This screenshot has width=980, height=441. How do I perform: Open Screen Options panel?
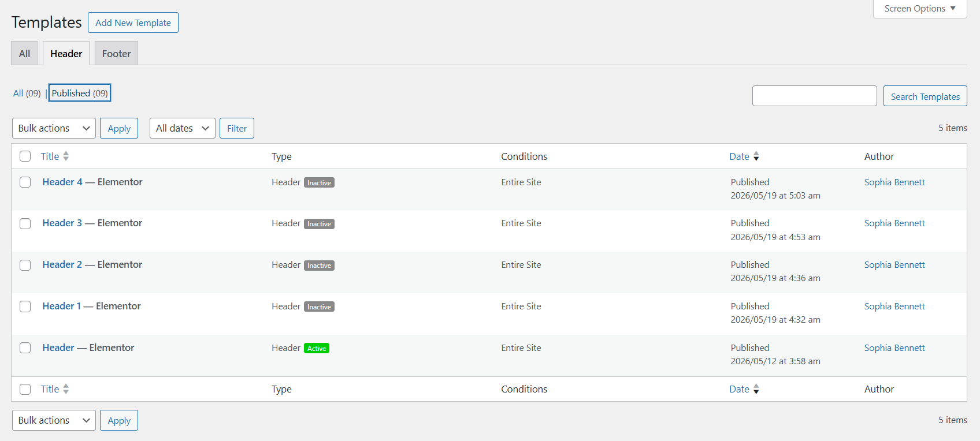click(x=920, y=9)
